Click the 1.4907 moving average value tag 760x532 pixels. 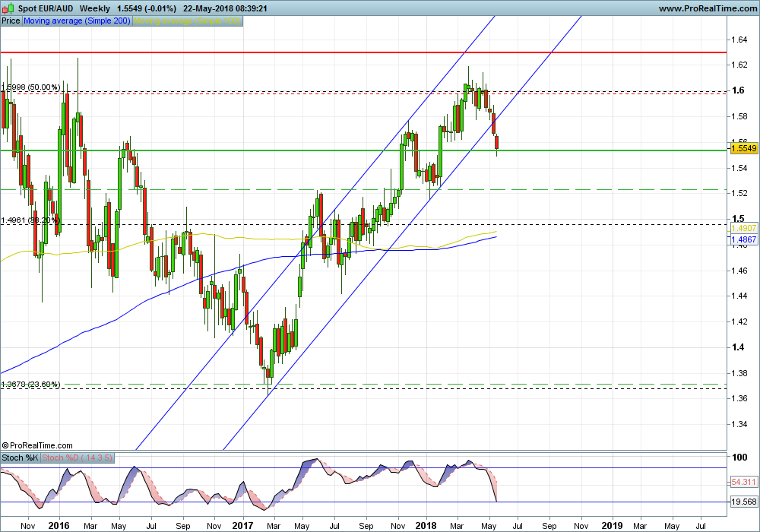(x=744, y=228)
